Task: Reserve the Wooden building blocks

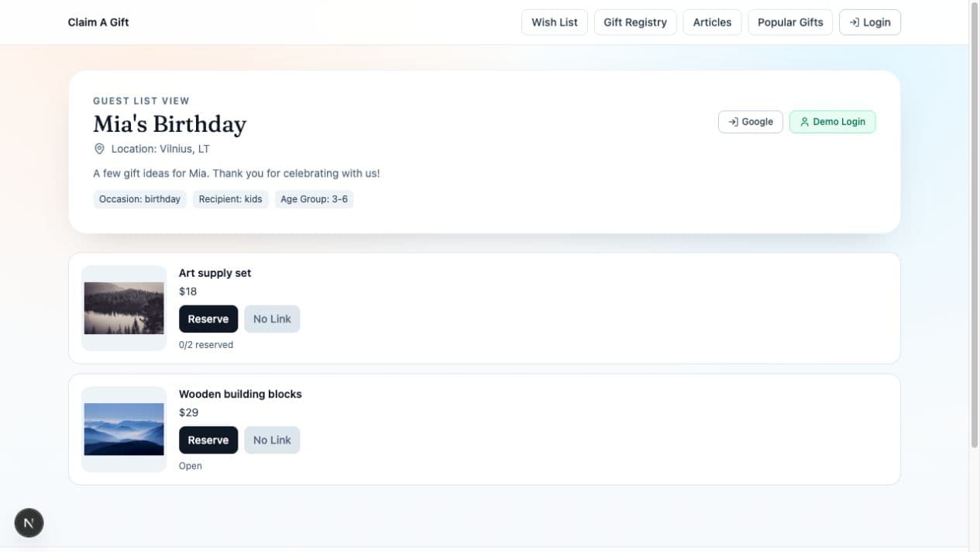Action: coord(208,440)
